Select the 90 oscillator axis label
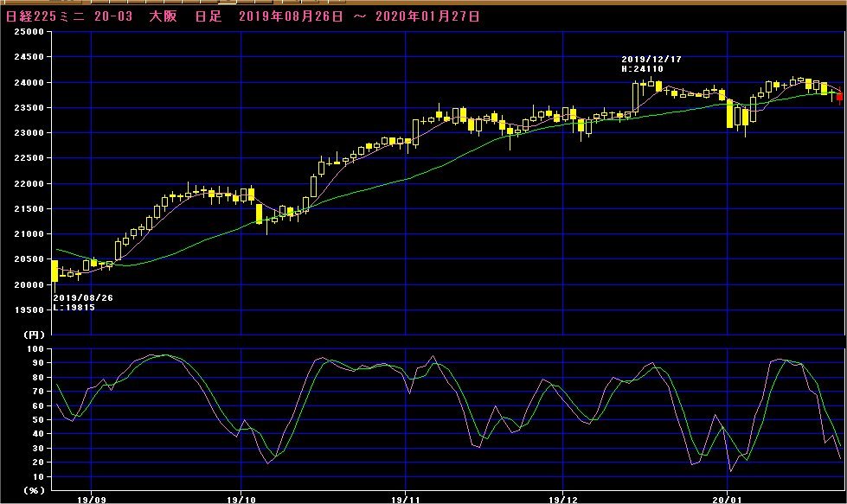Viewport: 847px width, 504px height. [x=38, y=363]
